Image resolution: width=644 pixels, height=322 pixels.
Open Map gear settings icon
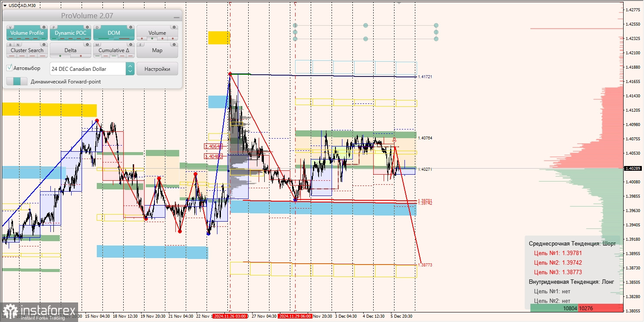[x=174, y=44]
